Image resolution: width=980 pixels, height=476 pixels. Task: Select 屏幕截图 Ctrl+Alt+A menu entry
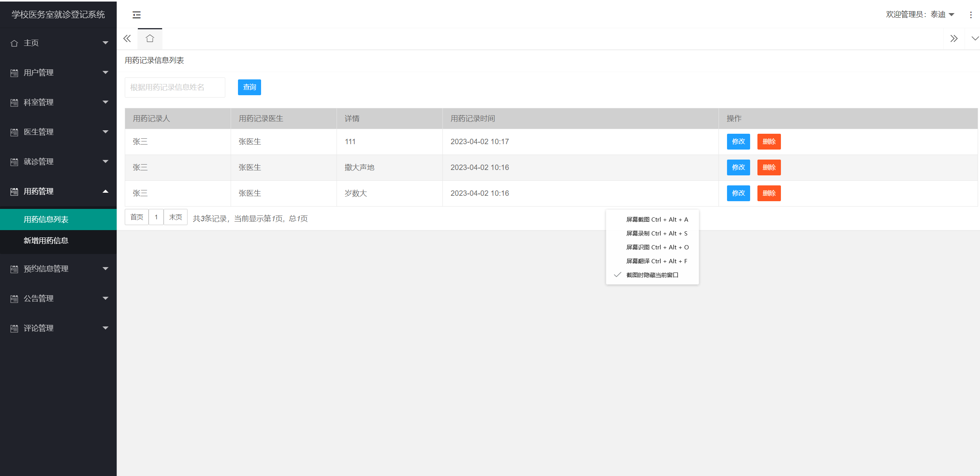click(x=657, y=219)
